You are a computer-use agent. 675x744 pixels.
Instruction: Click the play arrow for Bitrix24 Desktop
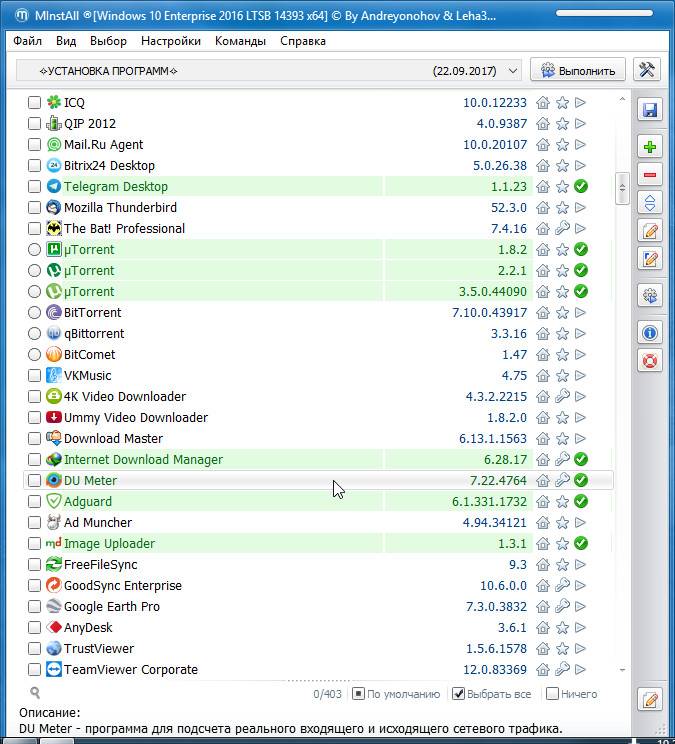click(580, 166)
